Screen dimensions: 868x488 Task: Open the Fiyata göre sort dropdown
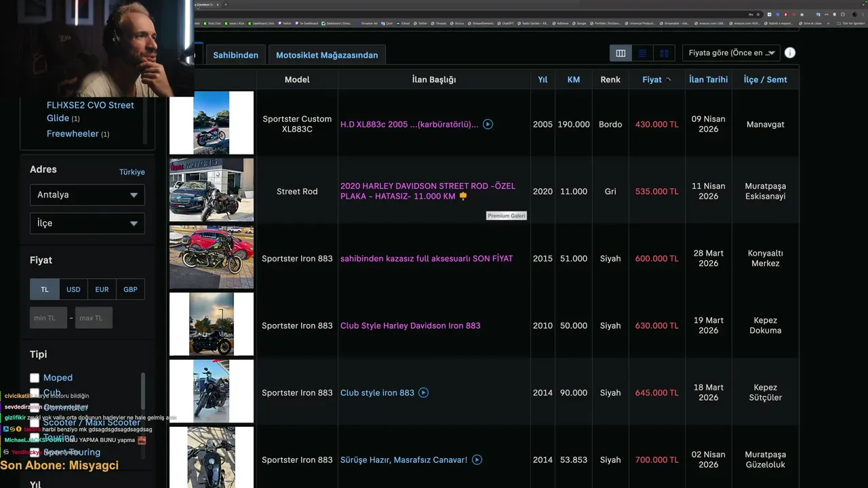[731, 53]
